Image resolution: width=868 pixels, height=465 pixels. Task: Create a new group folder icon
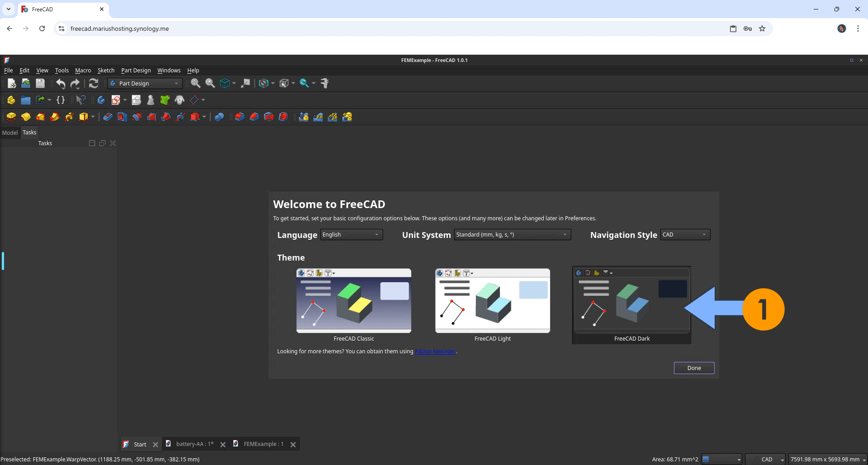(26, 100)
